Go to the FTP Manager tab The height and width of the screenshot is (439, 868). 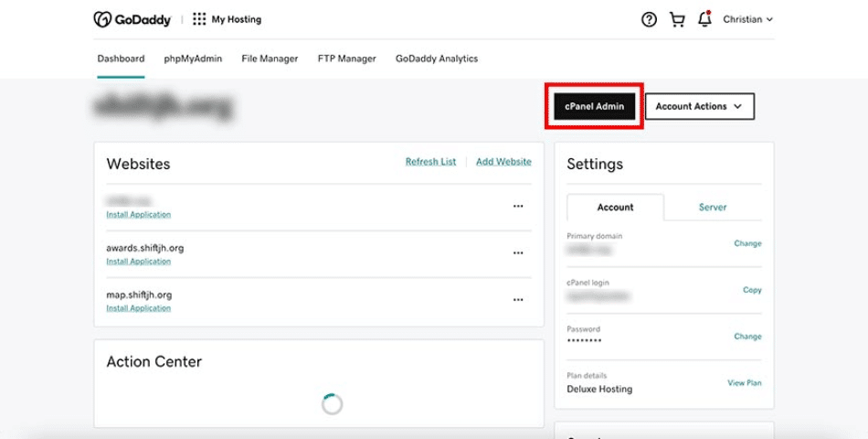pos(346,59)
